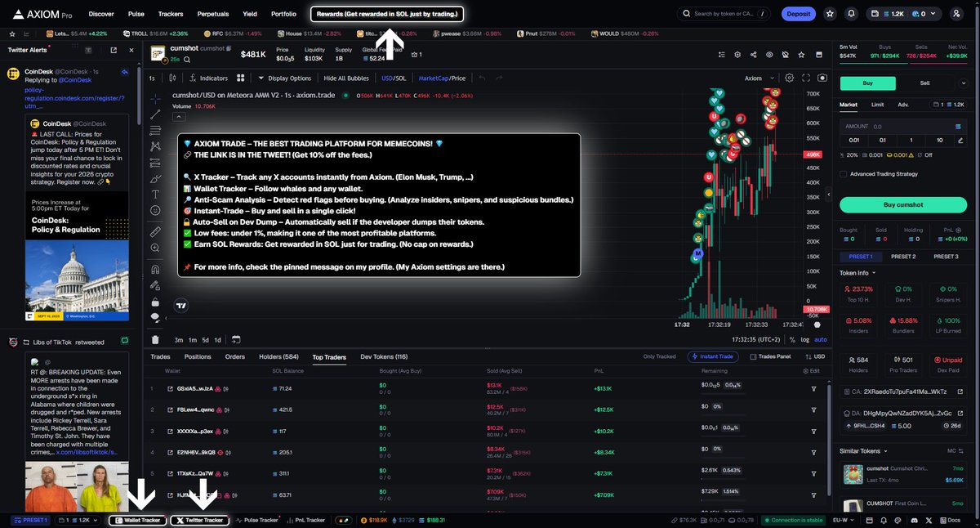Open the chart layout grid icon
This screenshot has height=528, width=980.
[x=241, y=78]
